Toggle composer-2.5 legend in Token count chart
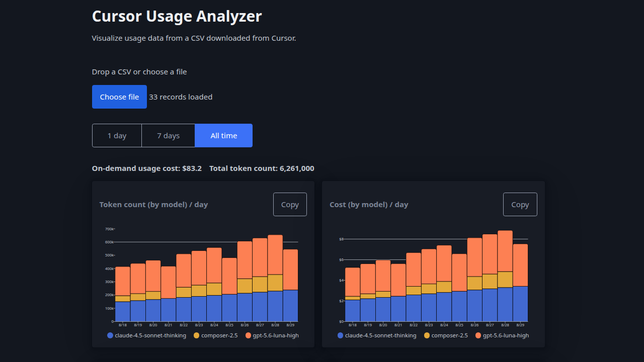The image size is (644, 362). [x=215, y=335]
